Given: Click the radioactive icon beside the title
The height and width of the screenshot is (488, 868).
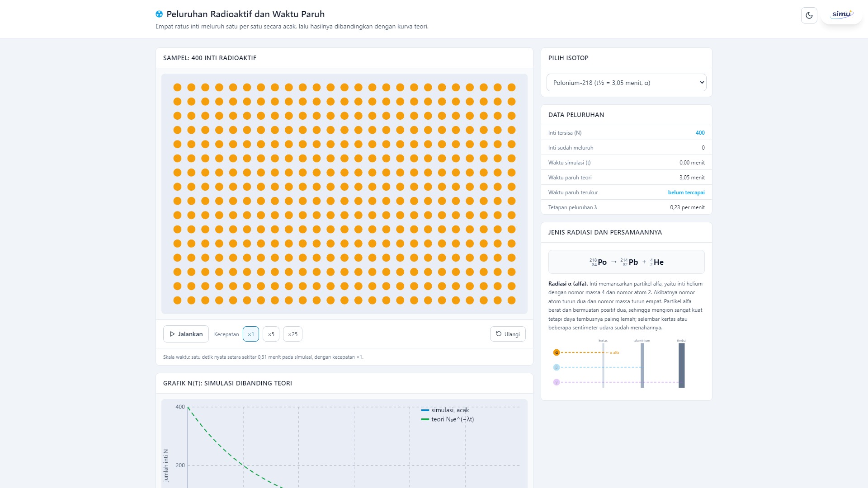Looking at the screenshot, I should tap(159, 14).
